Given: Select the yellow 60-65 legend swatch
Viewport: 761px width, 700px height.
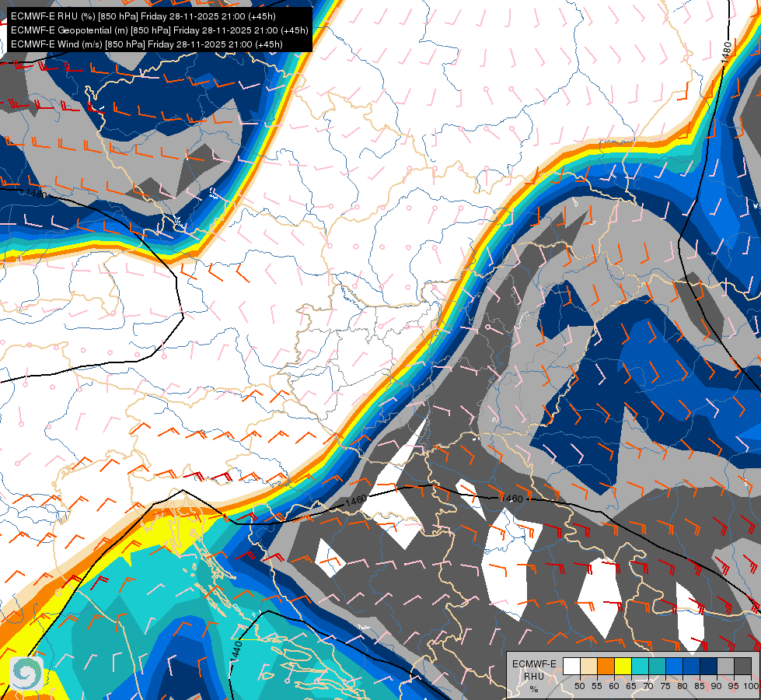Looking at the screenshot, I should coord(623,667).
